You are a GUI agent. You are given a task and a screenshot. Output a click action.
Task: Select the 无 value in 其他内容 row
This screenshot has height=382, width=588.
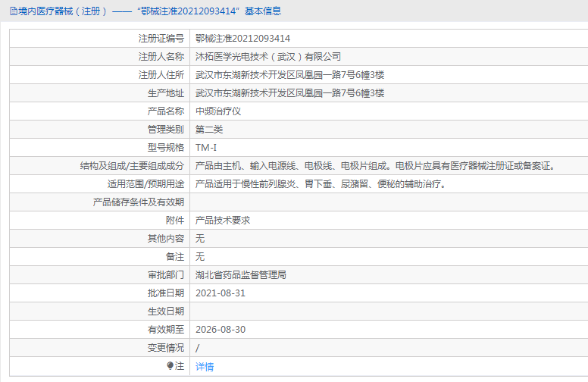coord(200,239)
